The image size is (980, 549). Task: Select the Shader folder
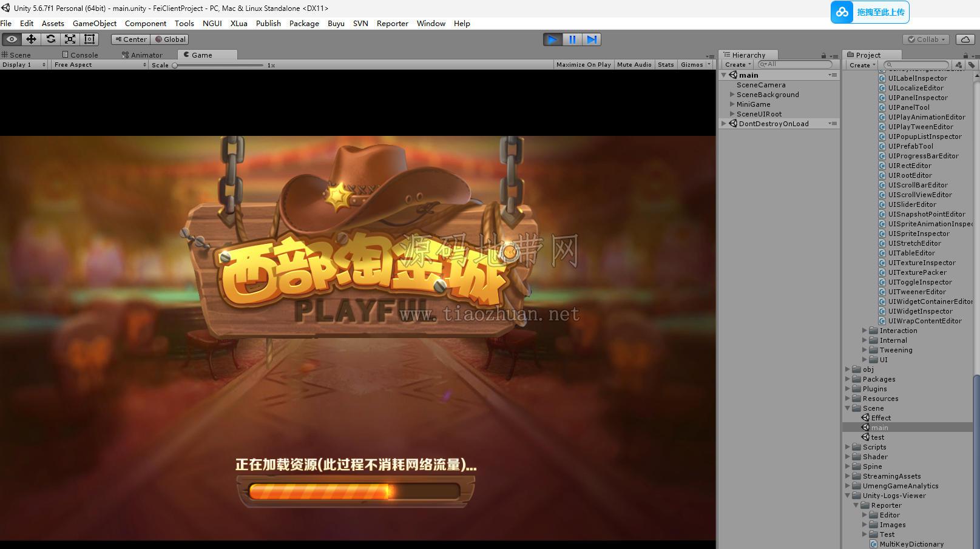[x=875, y=457]
